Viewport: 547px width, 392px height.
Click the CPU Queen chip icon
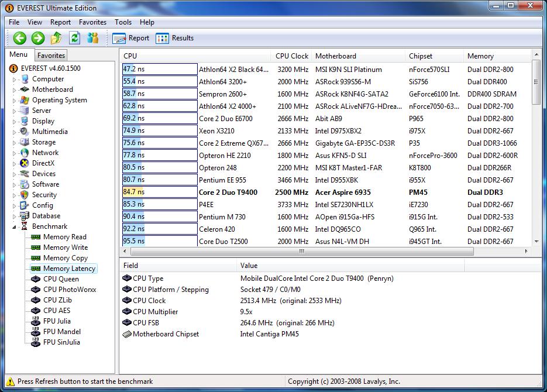click(36, 279)
